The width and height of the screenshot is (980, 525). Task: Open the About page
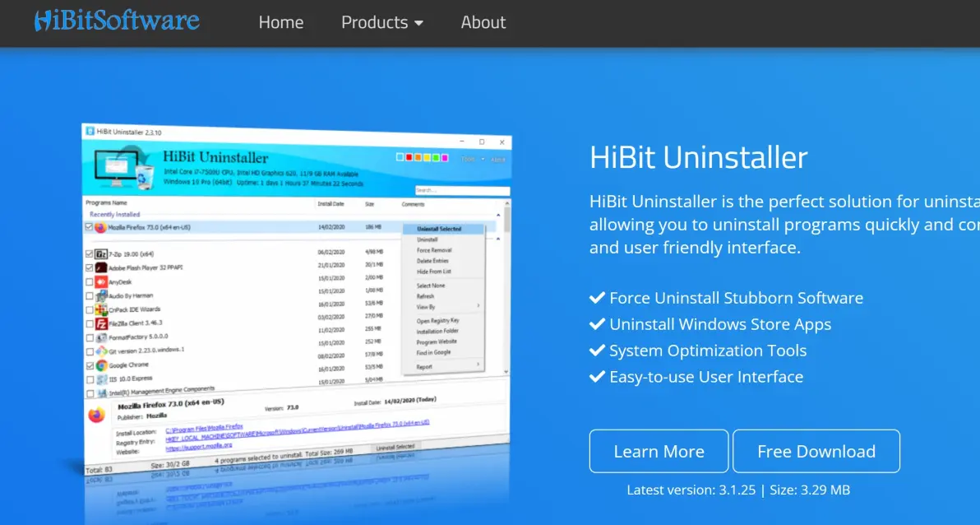[x=483, y=22]
